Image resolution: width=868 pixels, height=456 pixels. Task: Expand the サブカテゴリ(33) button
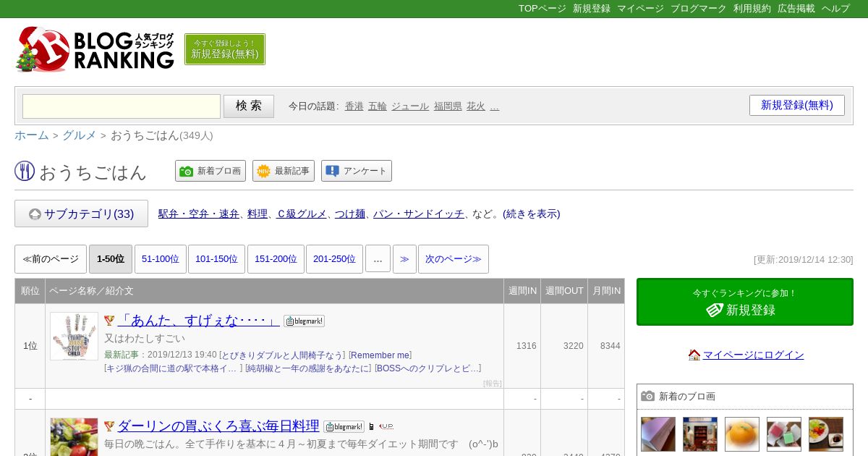point(81,214)
